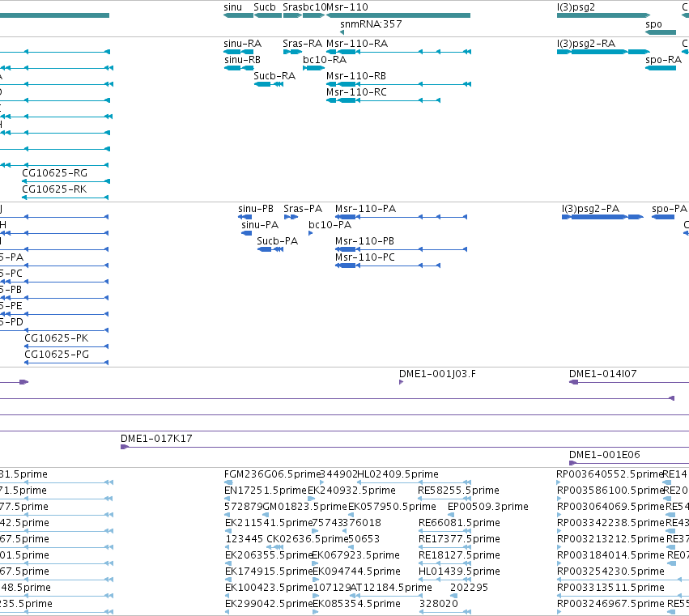Click the Msr-110-PA protein label
The width and height of the screenshot is (689, 616).
[366, 209]
